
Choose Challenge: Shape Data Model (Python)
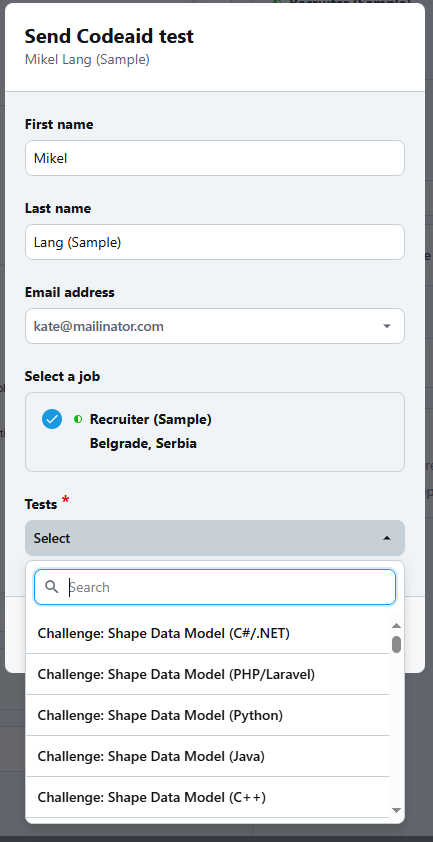click(207, 715)
